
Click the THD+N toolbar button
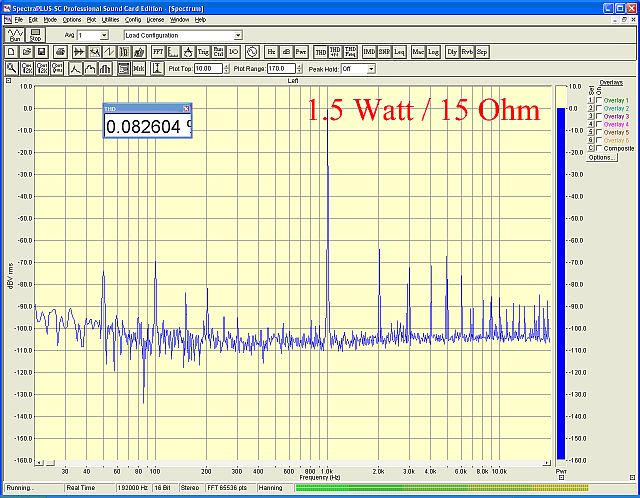coord(335,52)
